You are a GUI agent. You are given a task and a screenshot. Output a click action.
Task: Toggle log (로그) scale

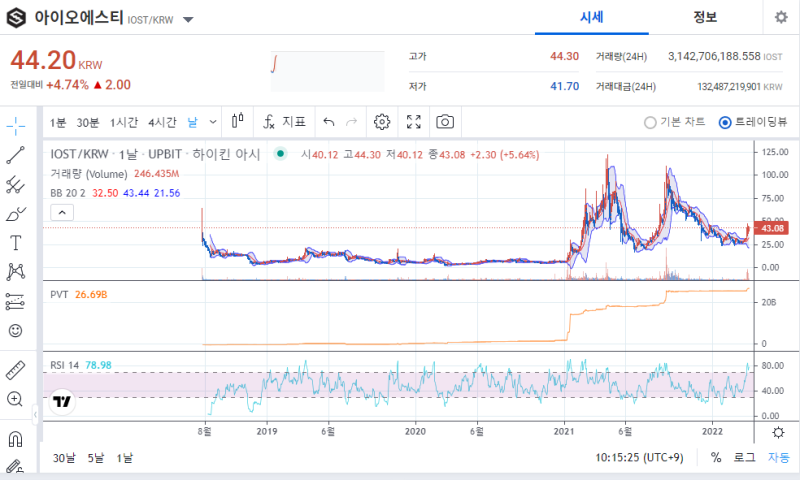click(744, 458)
